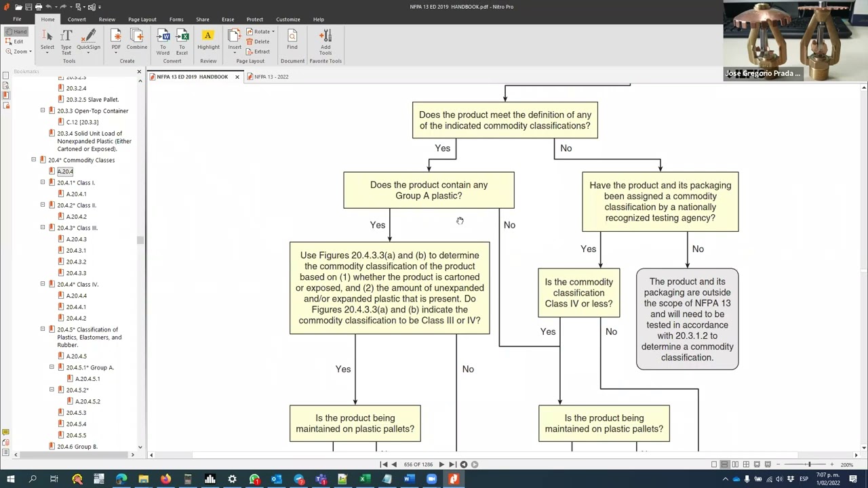The width and height of the screenshot is (868, 488).
Task: Switch to facing pages view
Action: pos(735,464)
